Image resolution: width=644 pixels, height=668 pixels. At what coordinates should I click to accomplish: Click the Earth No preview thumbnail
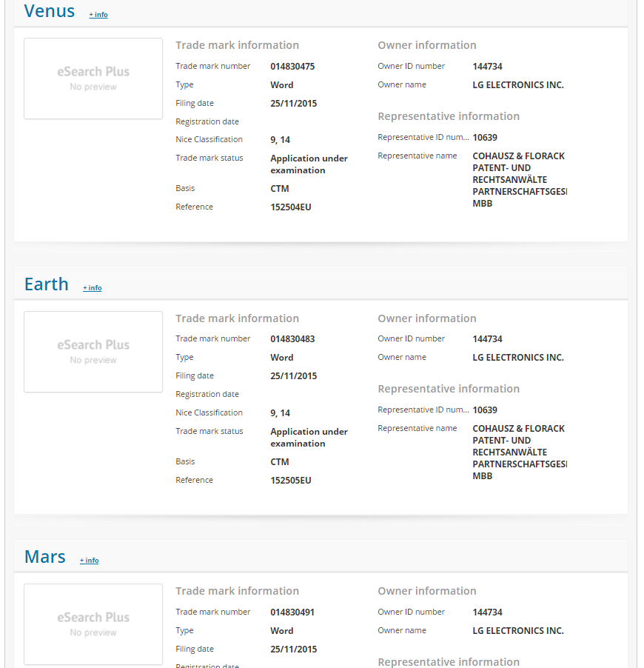tap(93, 352)
